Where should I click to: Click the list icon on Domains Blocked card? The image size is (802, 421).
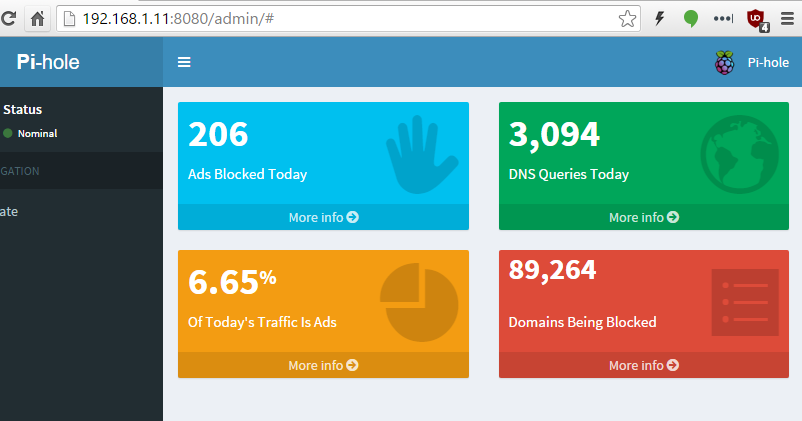(x=745, y=302)
